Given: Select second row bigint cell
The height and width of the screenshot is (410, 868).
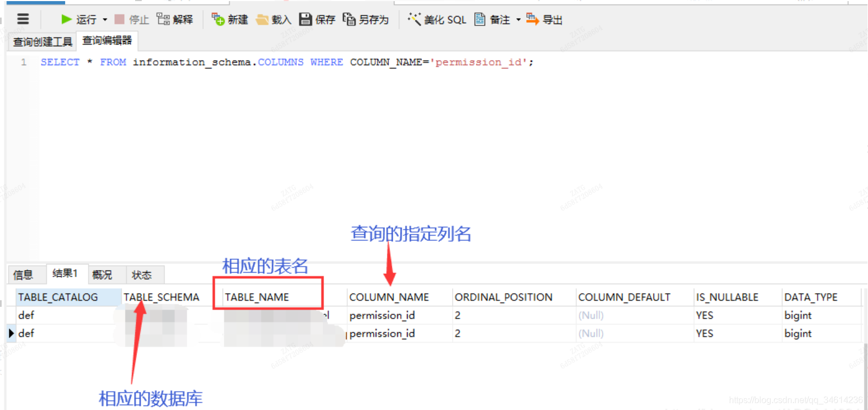Looking at the screenshot, I should 821,333.
